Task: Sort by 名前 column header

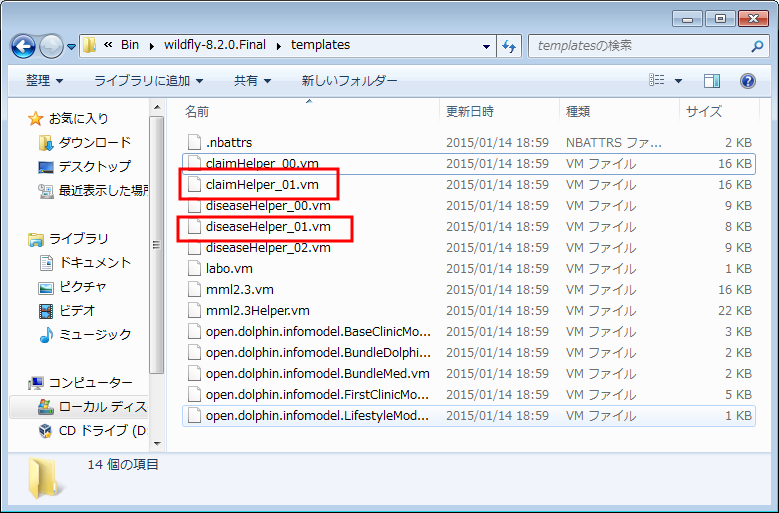Action: click(x=197, y=111)
